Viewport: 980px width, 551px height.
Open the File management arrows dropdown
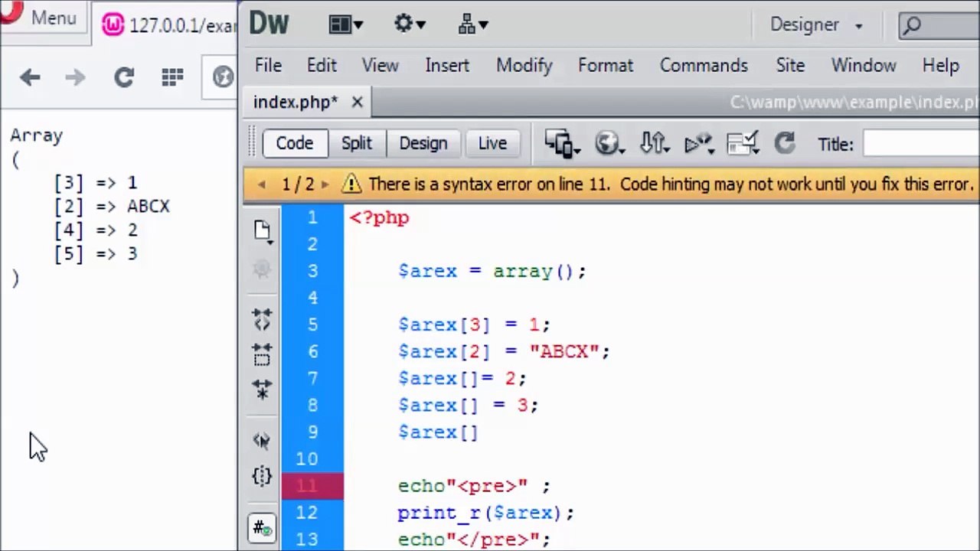coord(655,144)
